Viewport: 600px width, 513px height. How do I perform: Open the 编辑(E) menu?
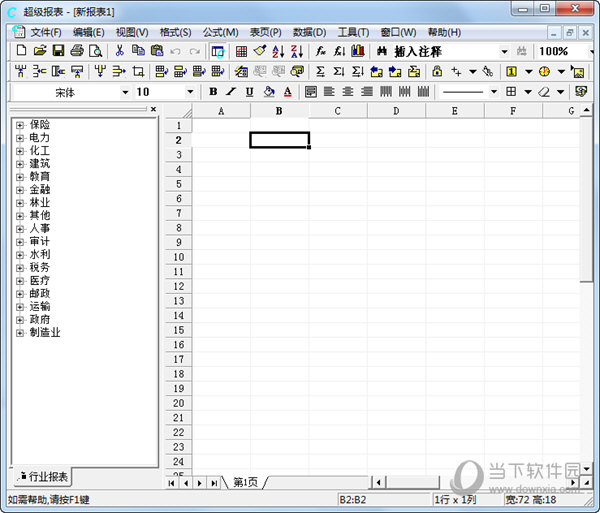pyautogui.click(x=89, y=33)
